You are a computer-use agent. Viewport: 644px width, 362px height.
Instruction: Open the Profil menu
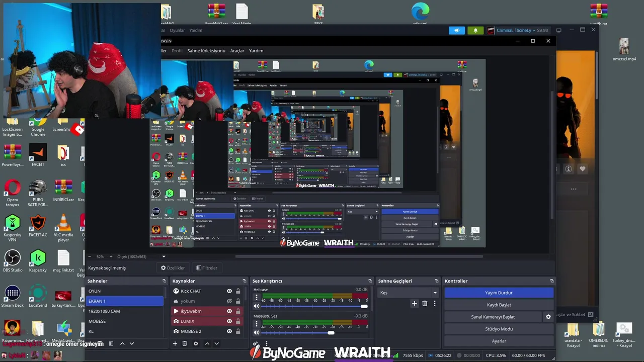(177, 51)
